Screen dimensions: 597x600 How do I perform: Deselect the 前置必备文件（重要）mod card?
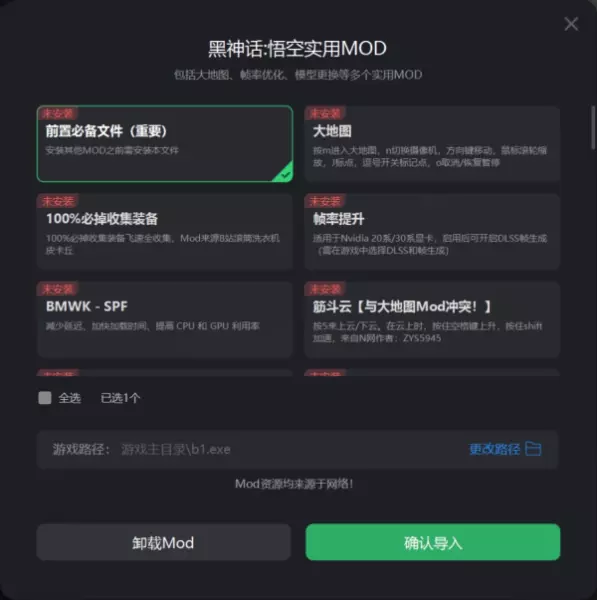pyautogui.click(x=165, y=143)
